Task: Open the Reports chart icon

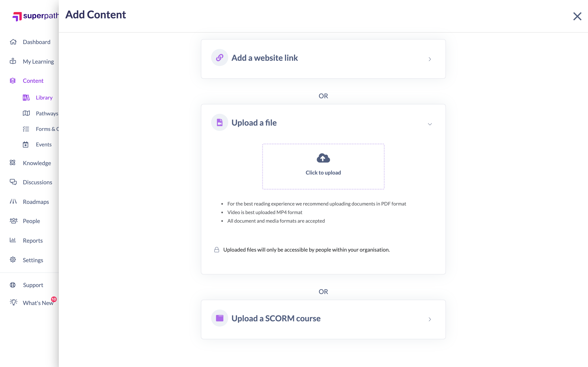Action: (x=13, y=240)
